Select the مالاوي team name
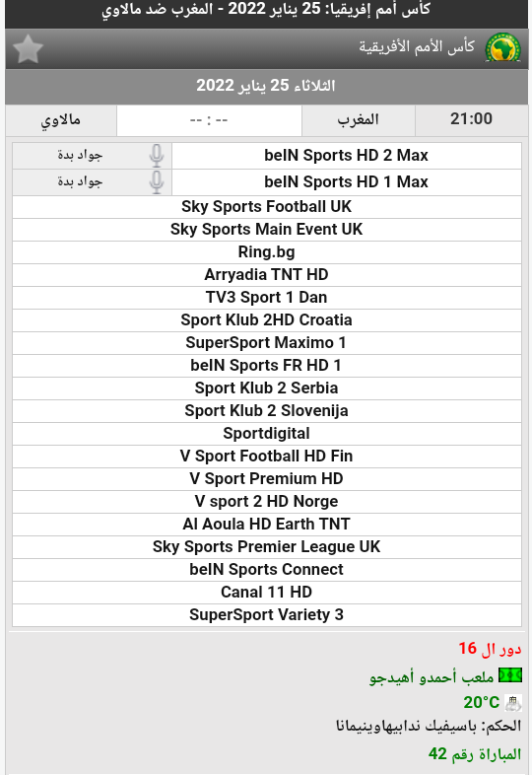The height and width of the screenshot is (775, 532). pyautogui.click(x=61, y=120)
